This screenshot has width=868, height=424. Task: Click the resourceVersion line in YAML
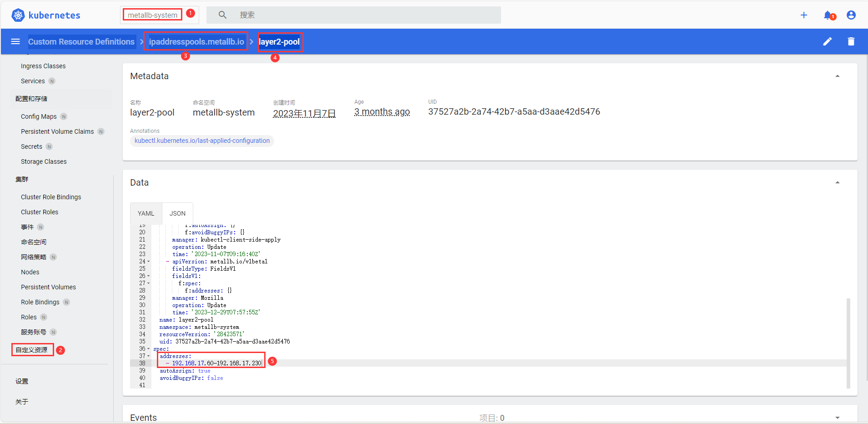pos(202,334)
